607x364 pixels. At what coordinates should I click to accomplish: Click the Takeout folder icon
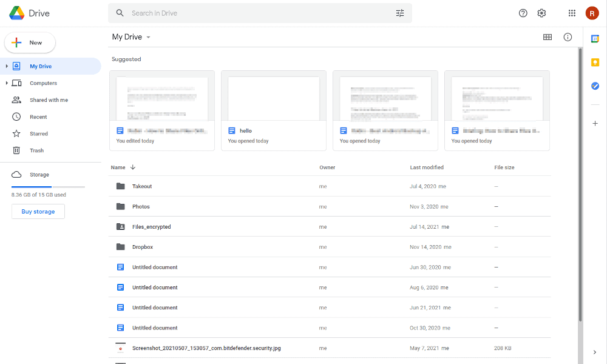coord(121,186)
